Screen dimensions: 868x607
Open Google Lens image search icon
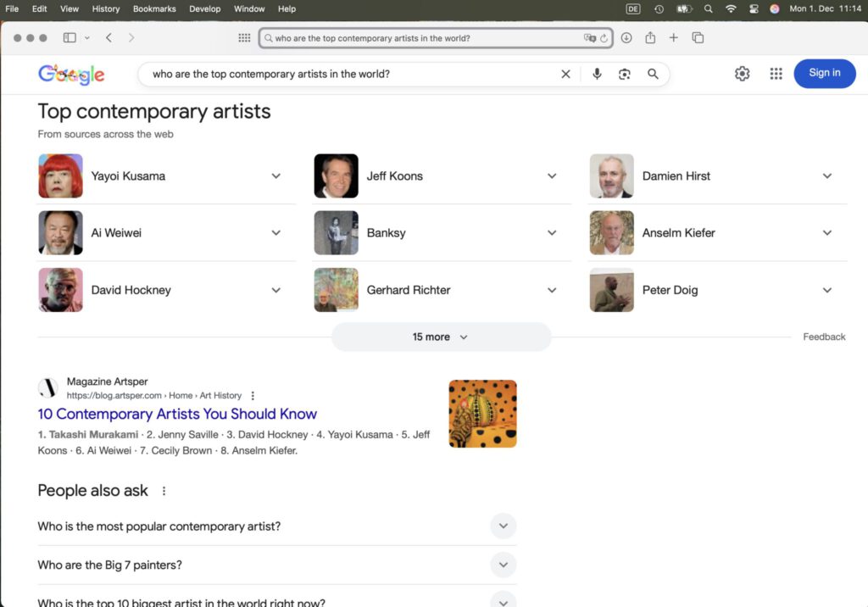coord(625,74)
